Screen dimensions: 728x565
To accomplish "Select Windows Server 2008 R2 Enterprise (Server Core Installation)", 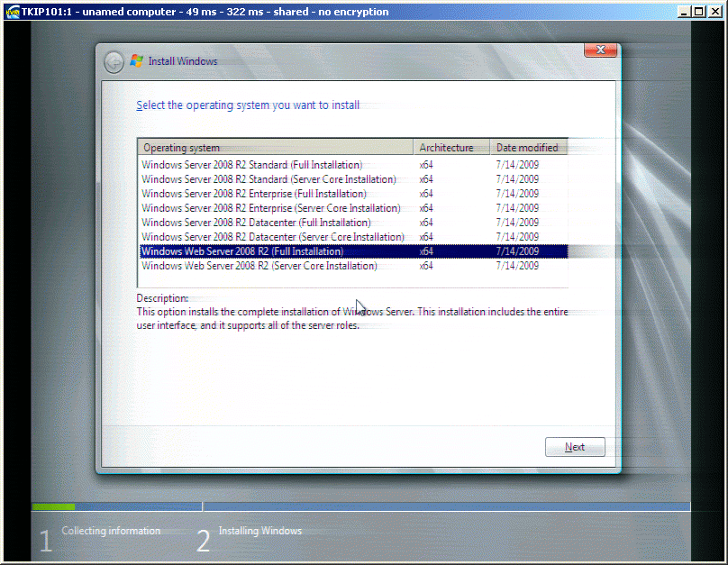I will pyautogui.click(x=354, y=208).
